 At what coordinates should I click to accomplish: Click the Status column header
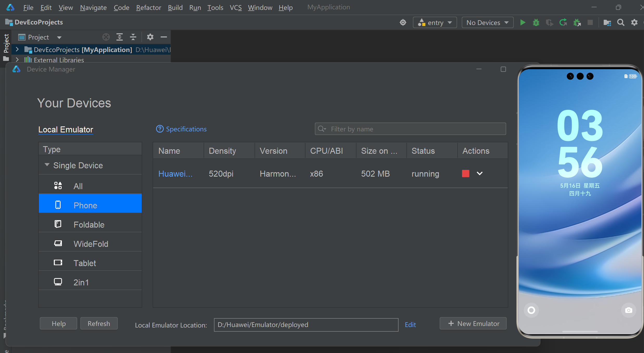click(432, 151)
